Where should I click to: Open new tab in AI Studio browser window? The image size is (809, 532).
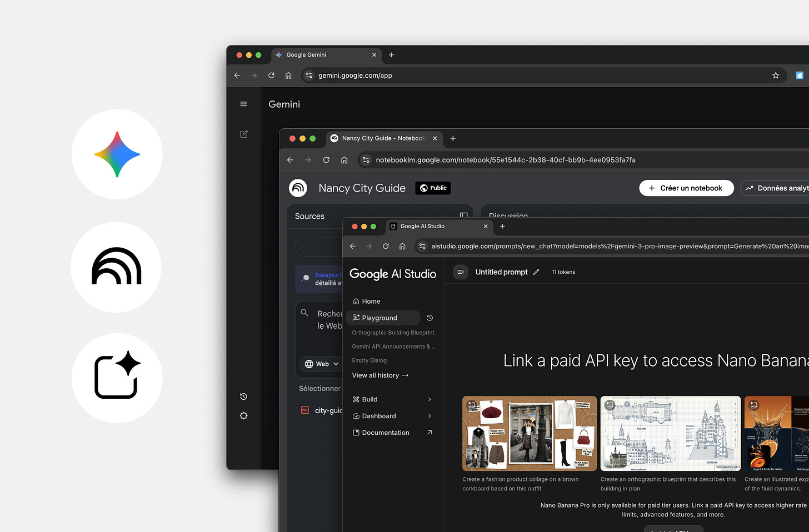pyautogui.click(x=502, y=226)
